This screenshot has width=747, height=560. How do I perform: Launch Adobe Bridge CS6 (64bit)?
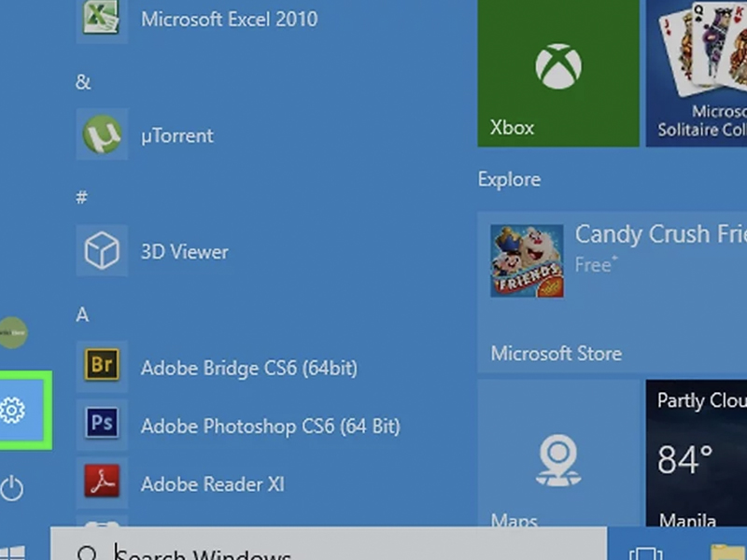click(x=248, y=368)
